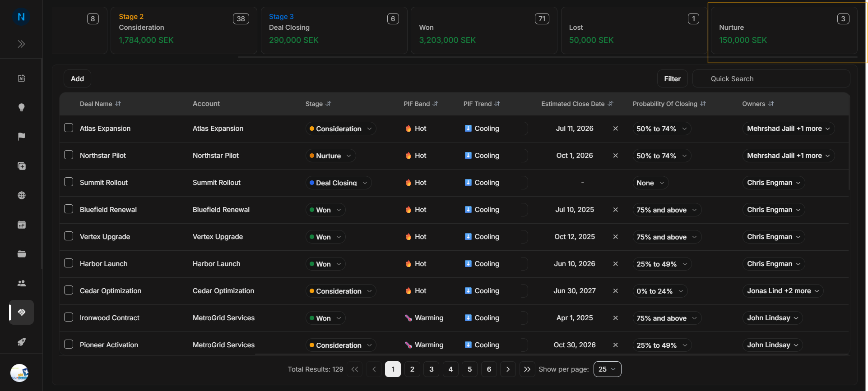The height and width of the screenshot is (391, 868).
Task: Mark the Vertex Upgrade checkbox
Action: tap(69, 236)
